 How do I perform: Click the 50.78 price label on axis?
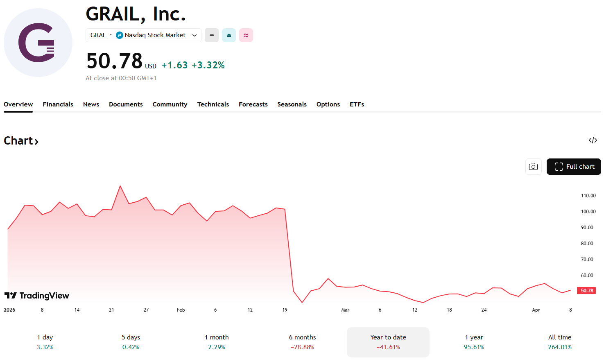(x=587, y=291)
